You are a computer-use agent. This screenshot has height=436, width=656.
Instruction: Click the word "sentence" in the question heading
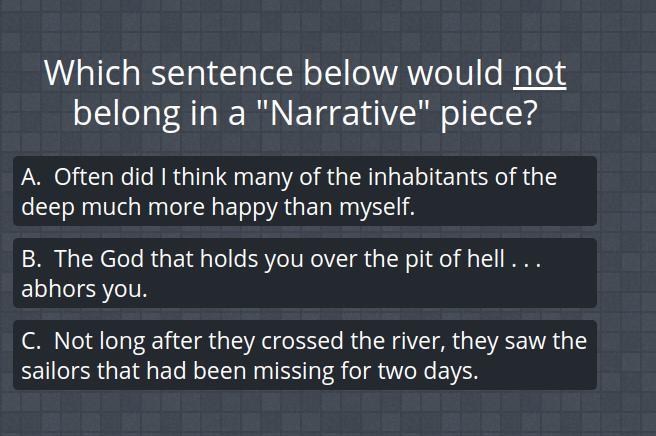222,74
